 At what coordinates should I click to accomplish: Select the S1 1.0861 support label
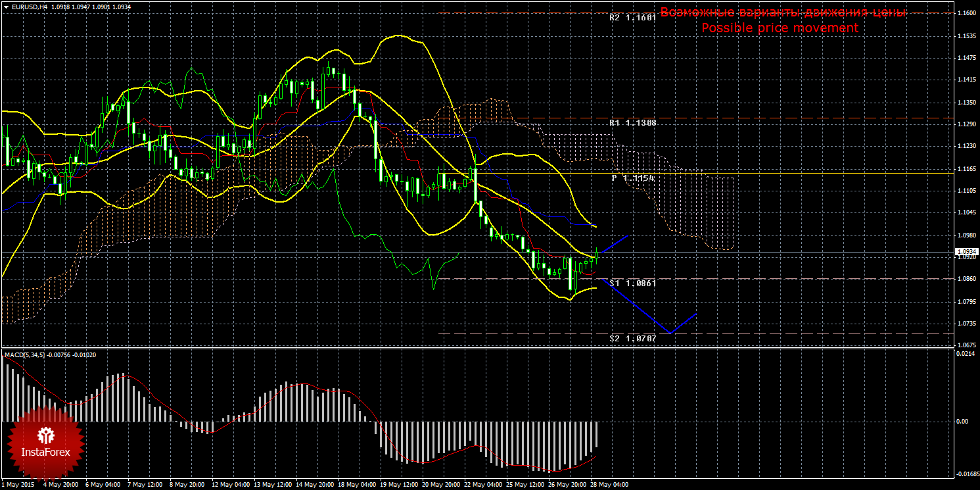coord(633,283)
